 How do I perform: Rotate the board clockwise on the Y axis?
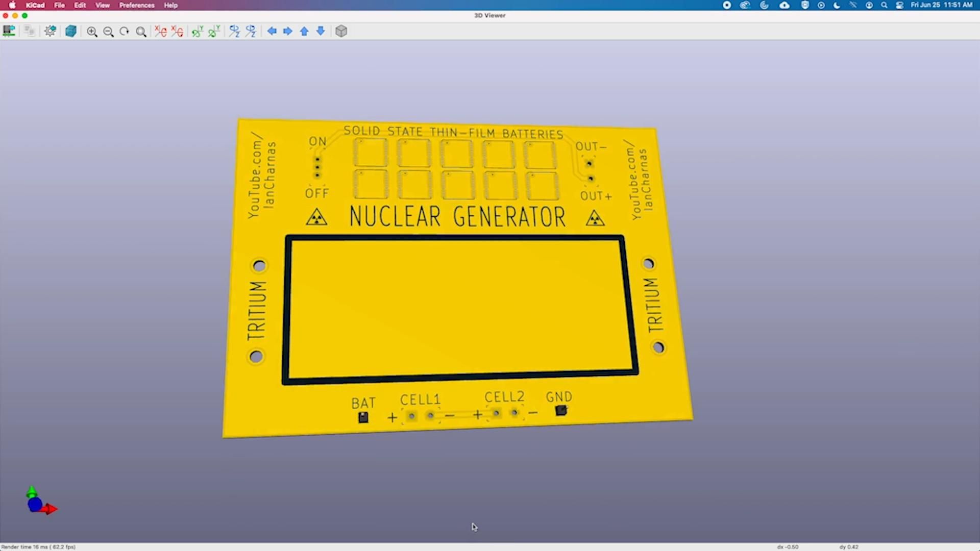pyautogui.click(x=198, y=31)
